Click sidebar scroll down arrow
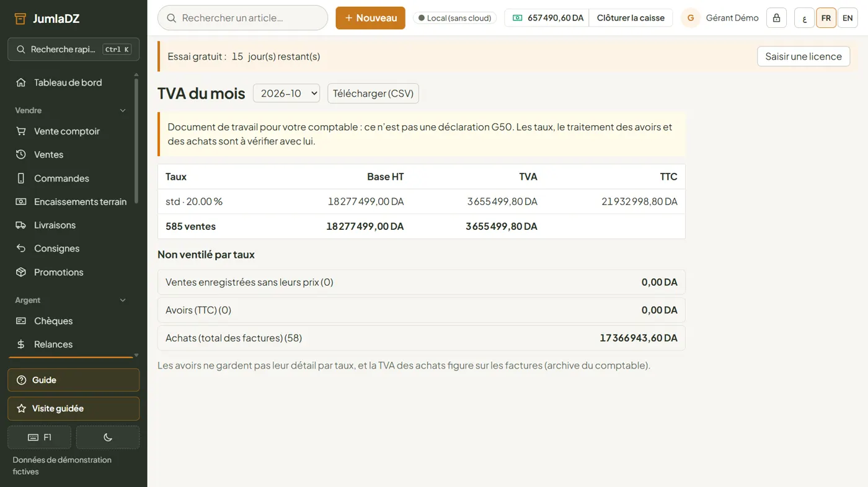The width and height of the screenshot is (868, 487). click(x=136, y=356)
